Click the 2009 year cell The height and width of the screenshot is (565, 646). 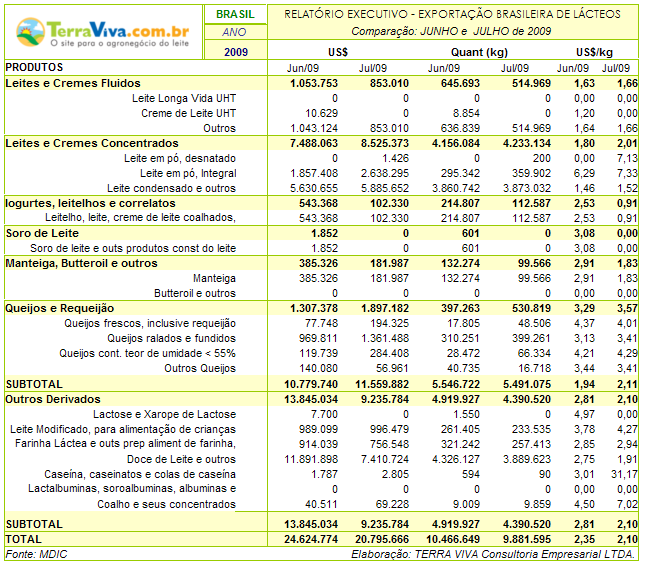236,52
